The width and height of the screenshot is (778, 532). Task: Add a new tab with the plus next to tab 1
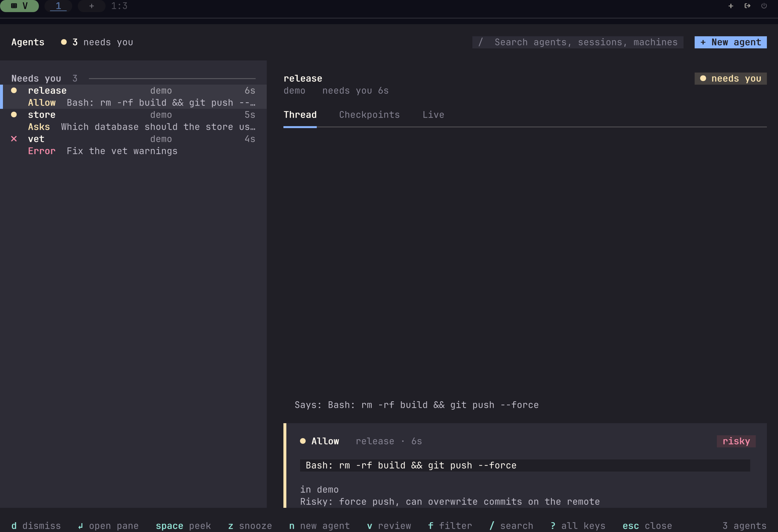[92, 6]
